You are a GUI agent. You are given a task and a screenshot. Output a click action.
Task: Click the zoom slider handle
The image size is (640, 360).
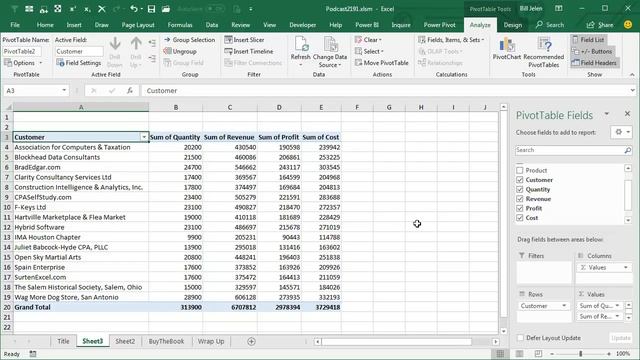[580, 354]
